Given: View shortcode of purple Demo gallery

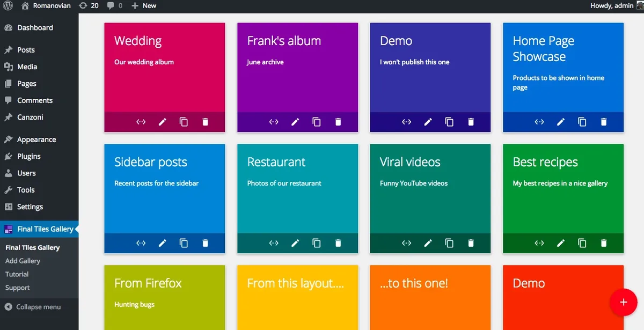Looking at the screenshot, I should [x=407, y=122].
